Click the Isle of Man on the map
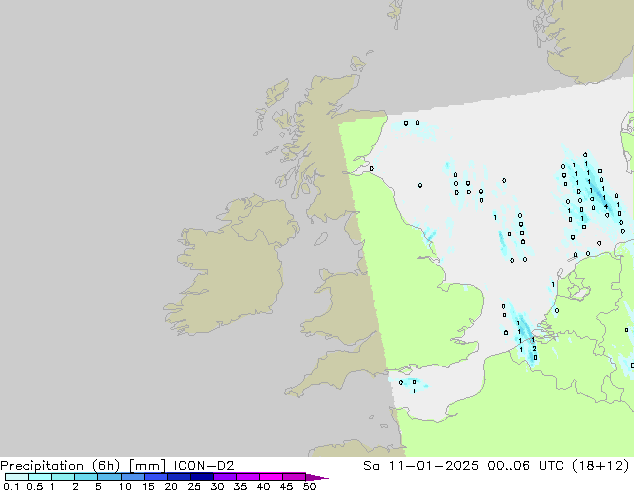 [321, 239]
